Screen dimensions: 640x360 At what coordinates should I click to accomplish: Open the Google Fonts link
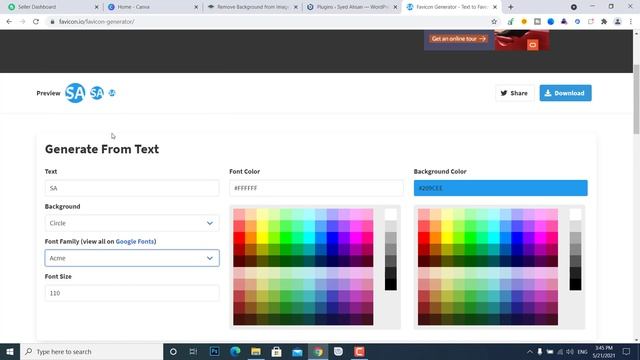[135, 241]
